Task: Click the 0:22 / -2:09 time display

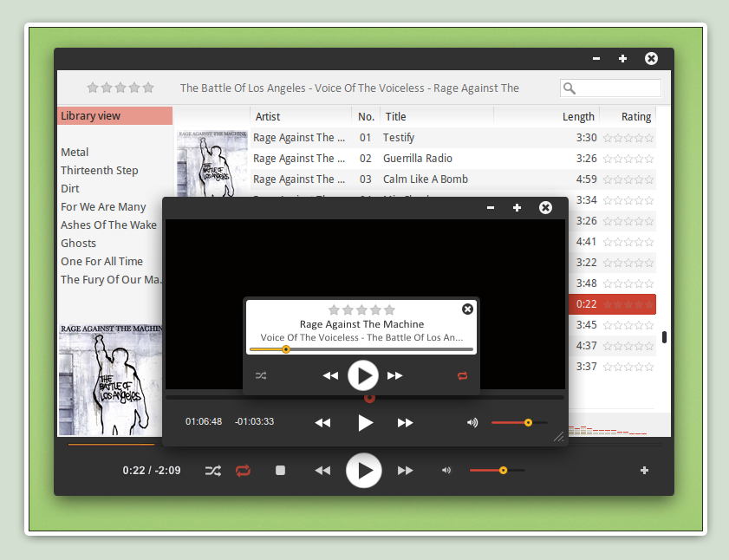Action: [152, 470]
